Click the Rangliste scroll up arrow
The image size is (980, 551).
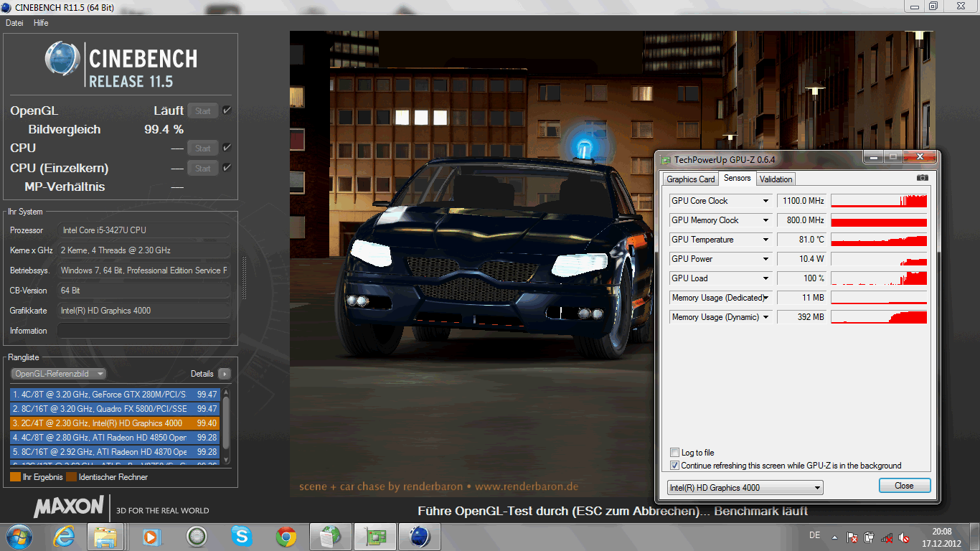[226, 392]
